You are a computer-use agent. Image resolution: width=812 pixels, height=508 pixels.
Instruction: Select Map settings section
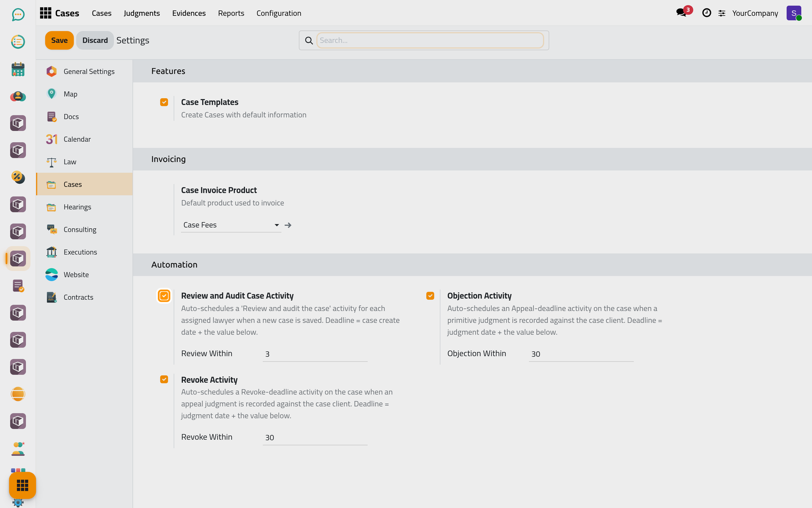click(x=85, y=94)
